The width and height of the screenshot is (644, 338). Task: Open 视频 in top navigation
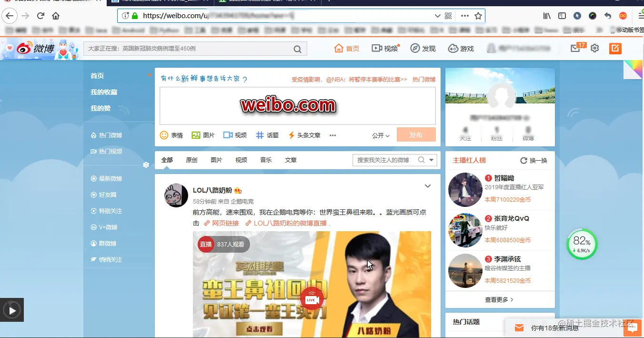pos(385,48)
